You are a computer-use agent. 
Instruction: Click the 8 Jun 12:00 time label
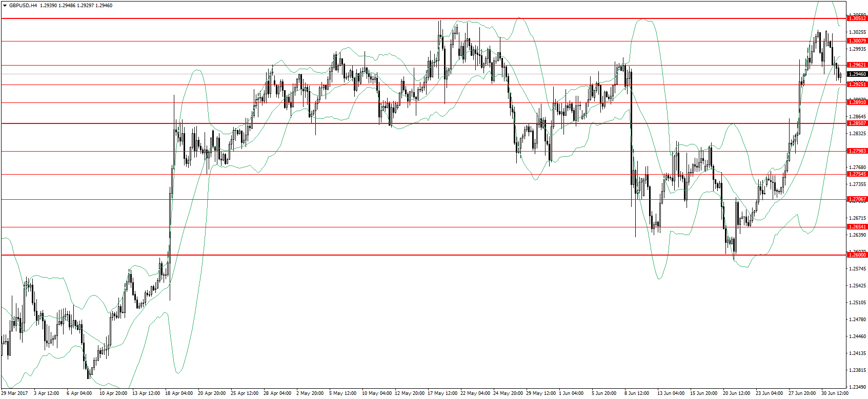(x=637, y=394)
